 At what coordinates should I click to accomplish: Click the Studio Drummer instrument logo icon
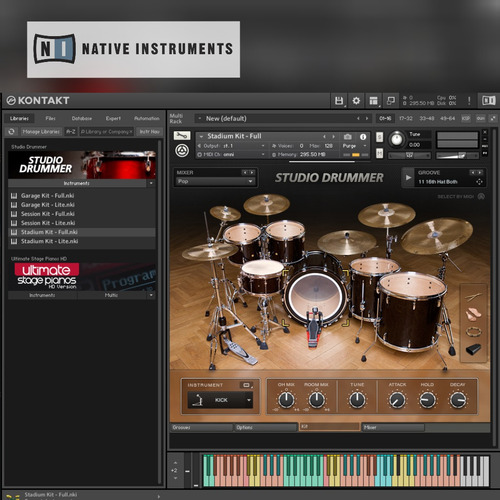tap(182, 150)
